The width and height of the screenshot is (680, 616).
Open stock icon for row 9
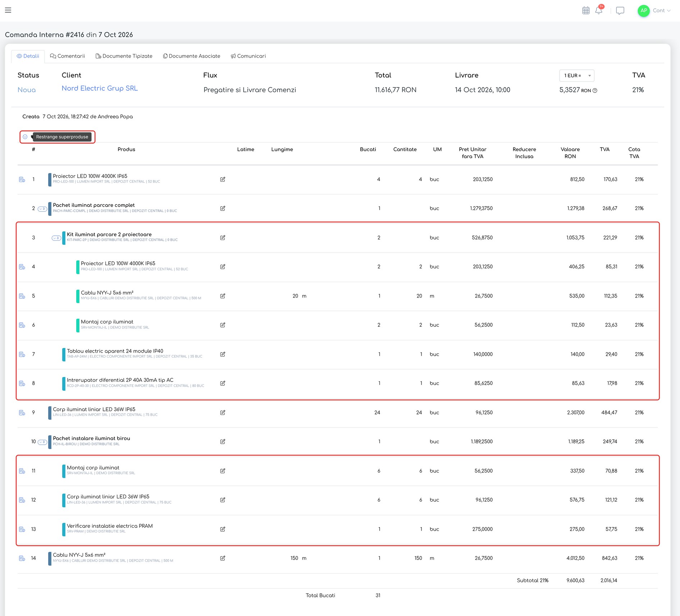(x=22, y=412)
